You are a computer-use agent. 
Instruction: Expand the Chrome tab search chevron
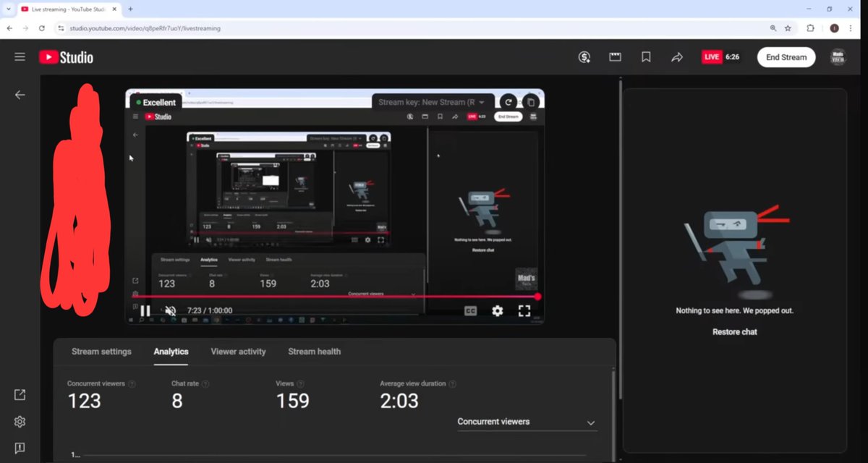tap(7, 9)
